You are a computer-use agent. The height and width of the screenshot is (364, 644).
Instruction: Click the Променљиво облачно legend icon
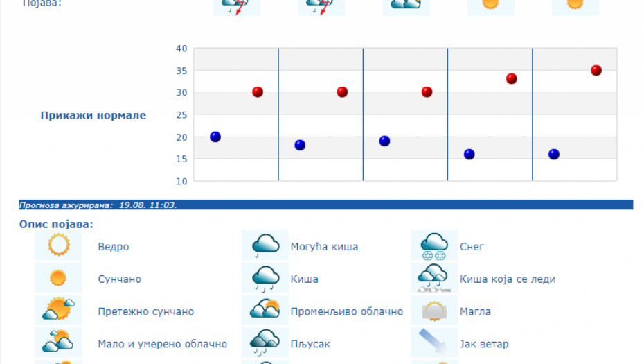(x=265, y=311)
